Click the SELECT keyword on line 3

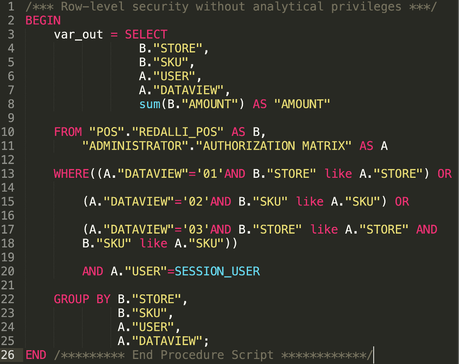(146, 35)
